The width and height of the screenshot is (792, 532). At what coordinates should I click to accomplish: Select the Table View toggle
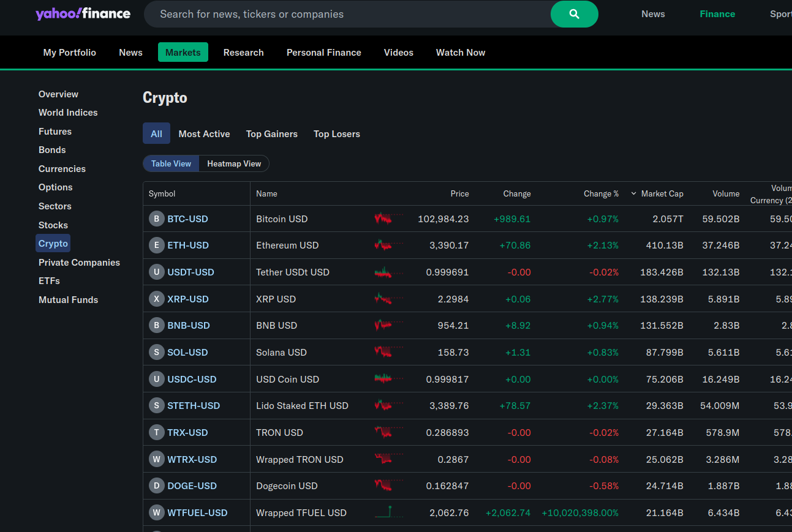click(x=171, y=164)
